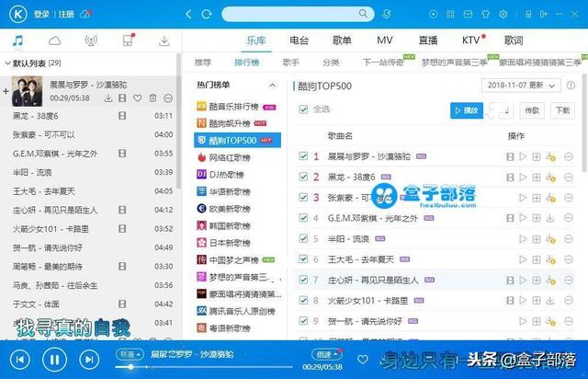Uncheck song 3 张紫豪 checkbox
Screen dimensions: 588x379
coord(303,197)
